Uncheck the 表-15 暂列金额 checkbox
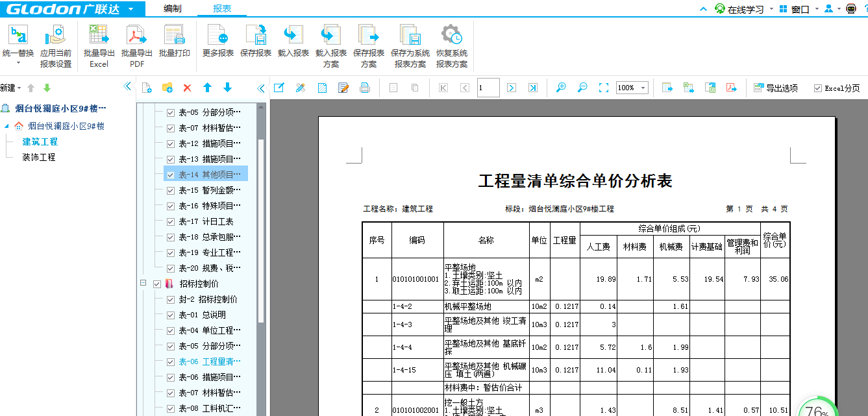Screen dimensions: 868x416 point(171,190)
